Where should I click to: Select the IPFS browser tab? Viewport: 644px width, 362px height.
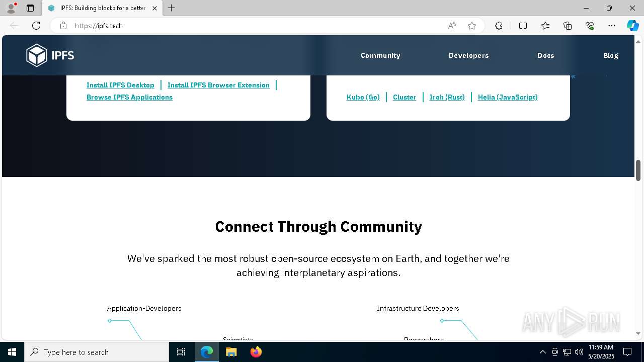[x=102, y=8]
